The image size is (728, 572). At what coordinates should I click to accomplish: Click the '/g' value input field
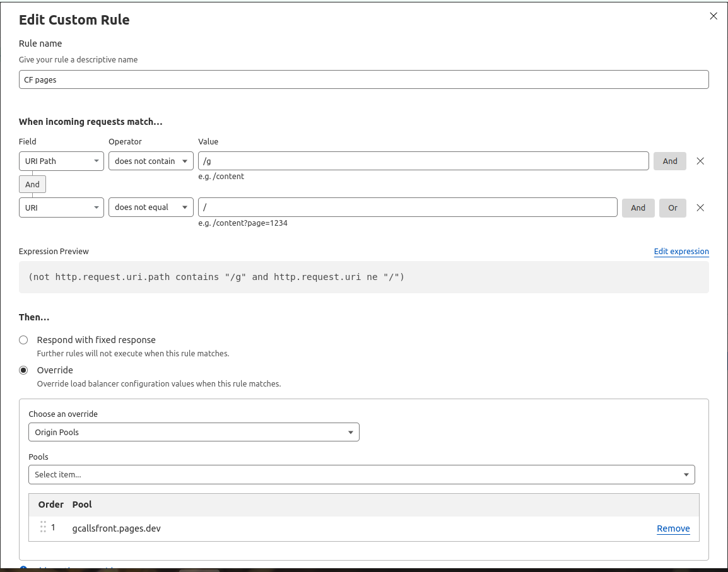423,161
